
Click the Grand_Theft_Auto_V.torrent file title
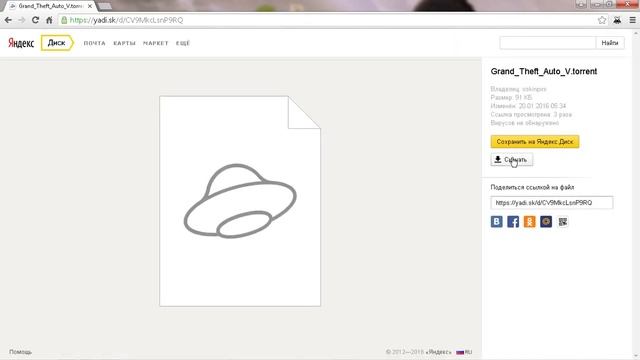point(544,71)
